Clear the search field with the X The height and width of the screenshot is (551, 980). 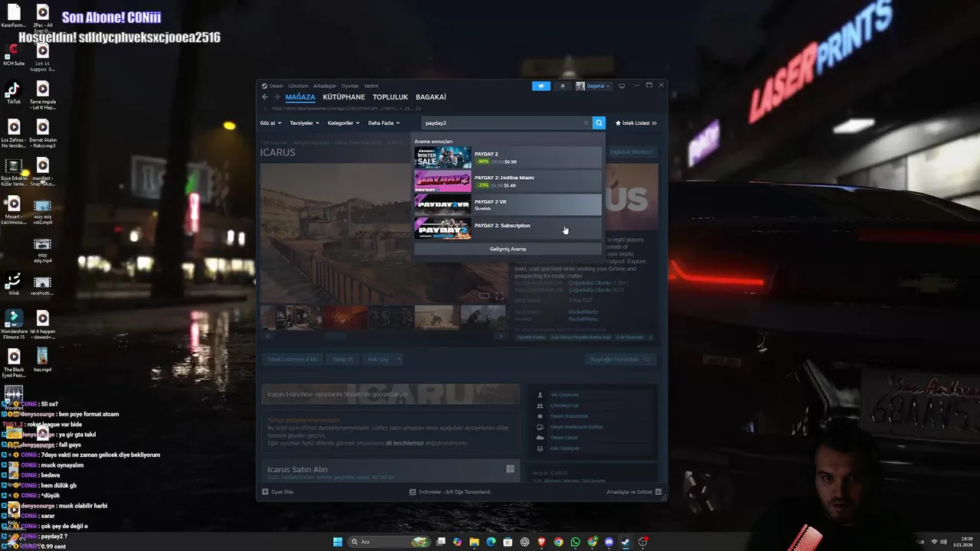(586, 122)
